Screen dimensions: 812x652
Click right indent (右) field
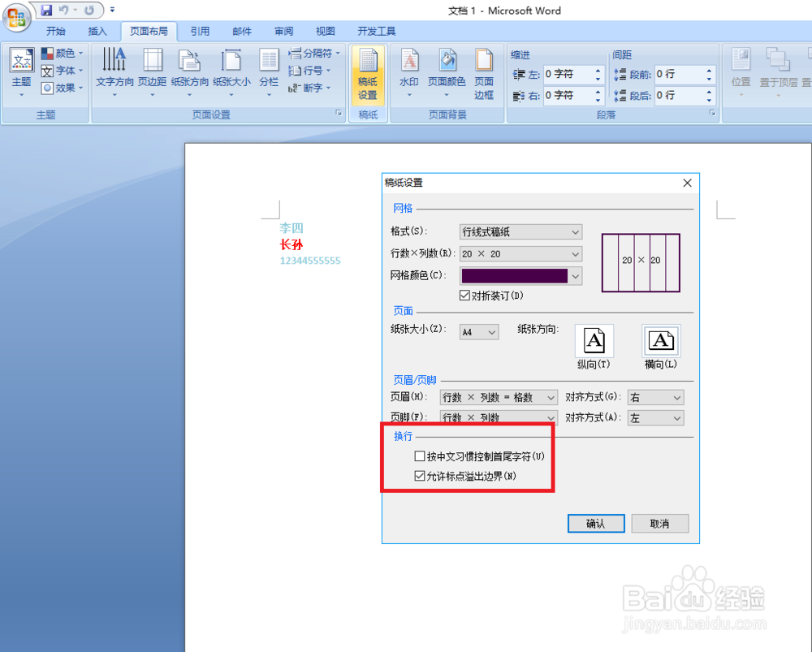pos(568,95)
